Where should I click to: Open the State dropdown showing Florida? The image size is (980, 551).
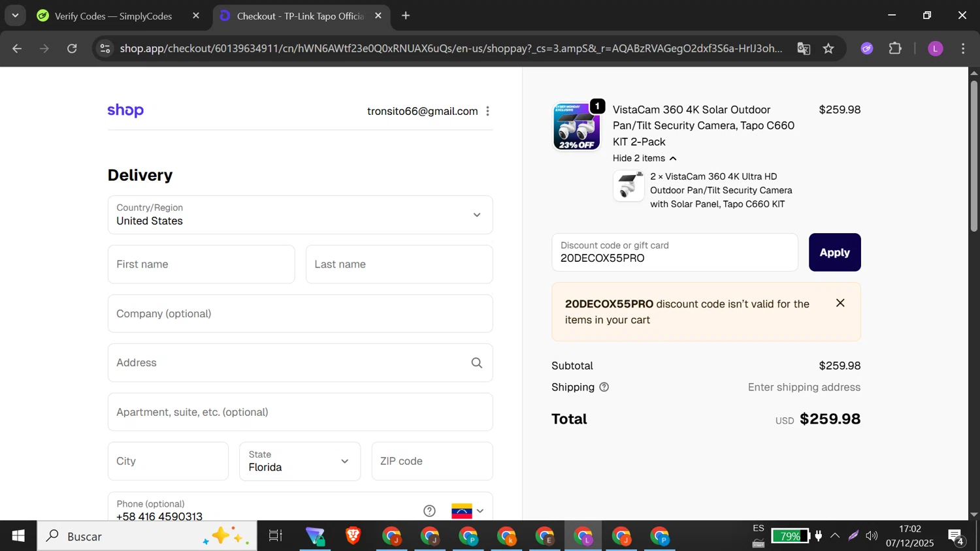coord(300,461)
